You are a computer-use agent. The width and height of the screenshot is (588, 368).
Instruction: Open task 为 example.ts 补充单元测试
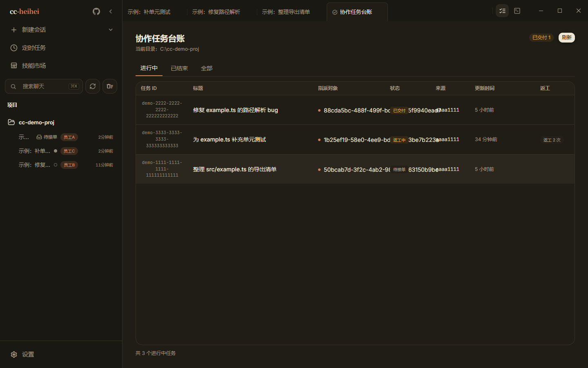pos(229,139)
